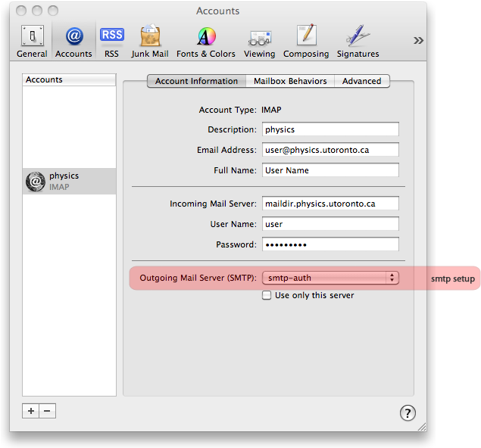
Task: Click the Accounts list header
Action: point(70,79)
